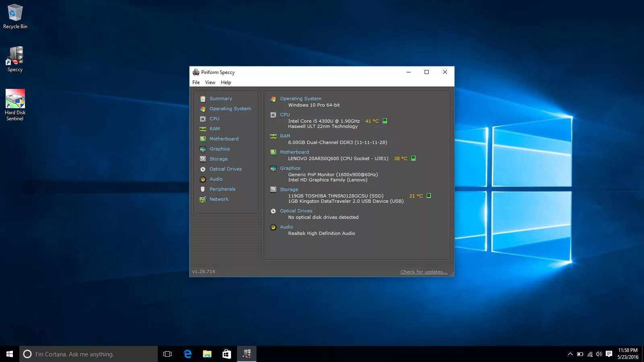Viewport: 644px width, 362px height.
Task: Click the motherboard temperature indicator next to 38 °C
Action: [413, 158]
